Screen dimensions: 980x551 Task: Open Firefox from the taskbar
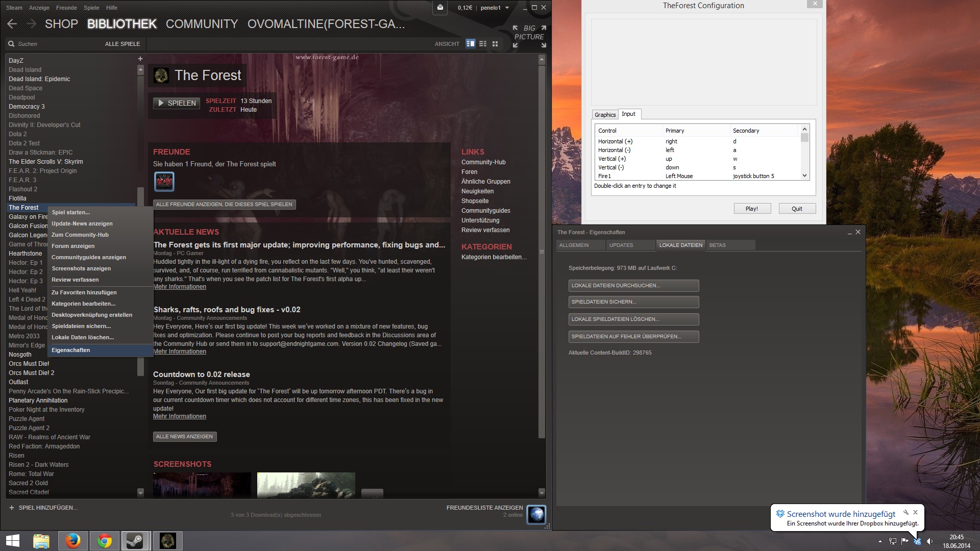click(x=72, y=541)
